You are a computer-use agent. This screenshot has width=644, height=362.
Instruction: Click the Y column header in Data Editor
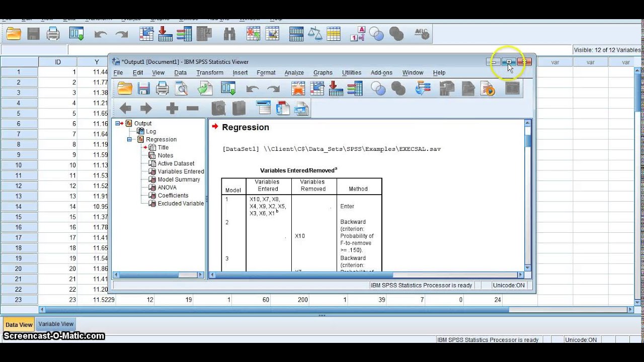point(97,62)
